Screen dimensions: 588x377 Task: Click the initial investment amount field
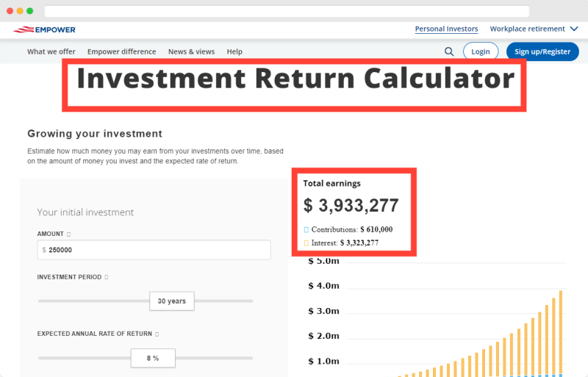[154, 250]
